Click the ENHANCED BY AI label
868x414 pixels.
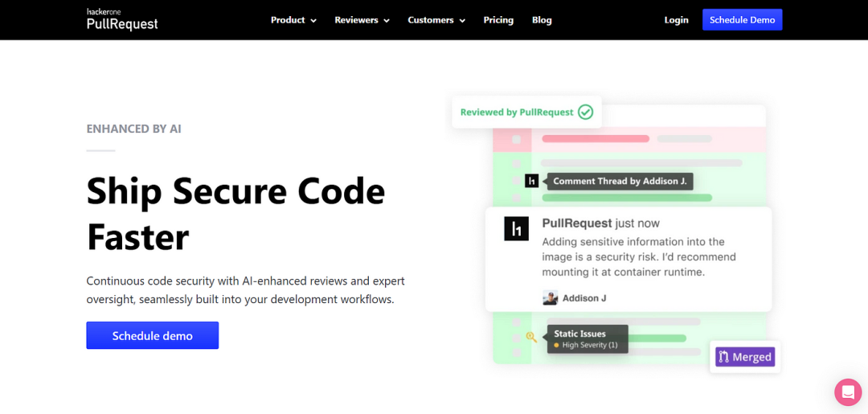pyautogui.click(x=134, y=129)
